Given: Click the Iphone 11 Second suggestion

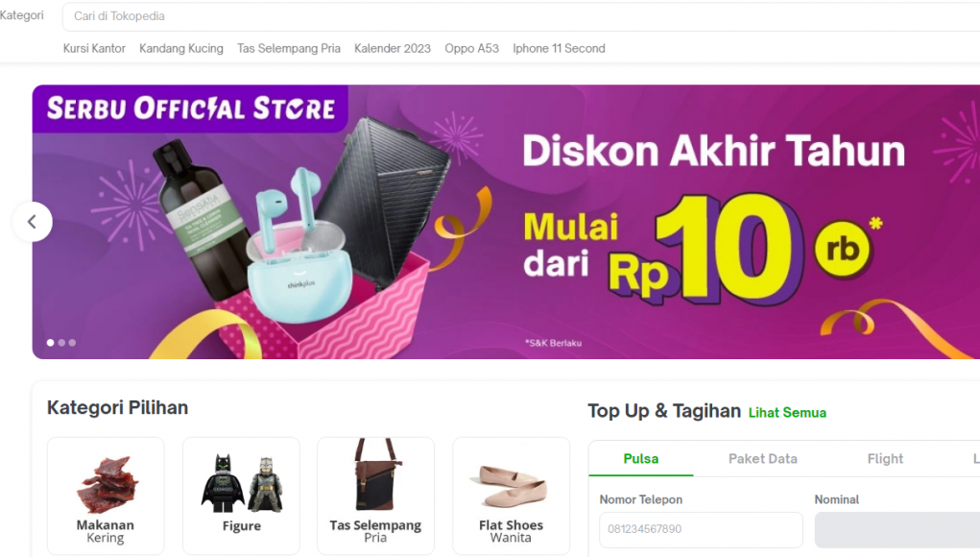Looking at the screenshot, I should point(559,48).
